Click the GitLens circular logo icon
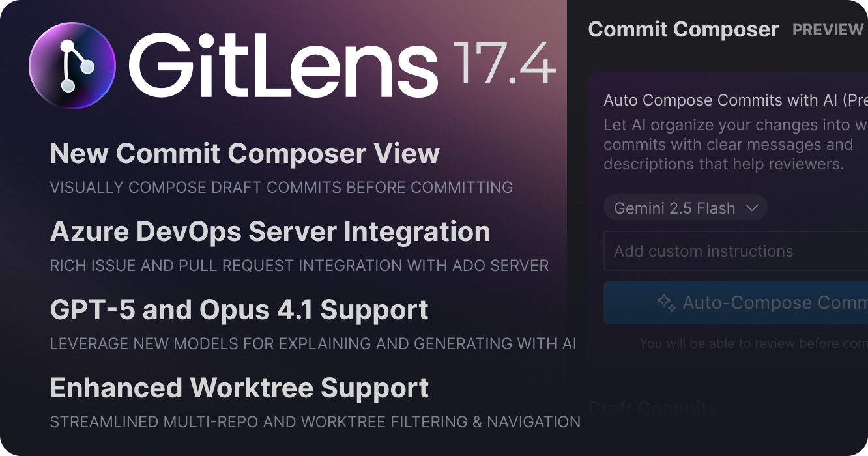Screen dimensions: 868x456 point(72,65)
